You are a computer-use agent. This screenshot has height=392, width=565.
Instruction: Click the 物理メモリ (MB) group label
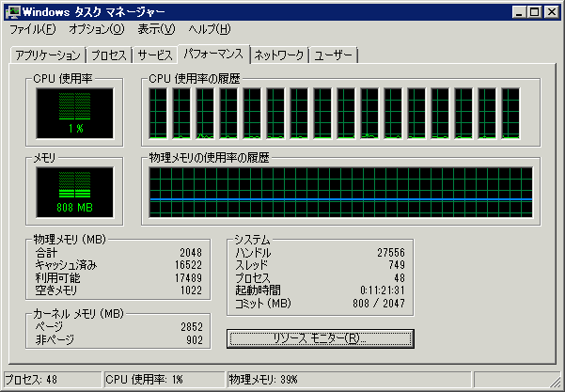(70, 239)
